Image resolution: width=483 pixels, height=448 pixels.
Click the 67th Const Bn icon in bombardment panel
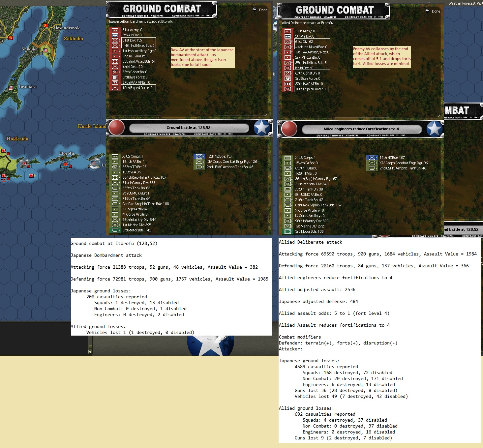click(115, 72)
